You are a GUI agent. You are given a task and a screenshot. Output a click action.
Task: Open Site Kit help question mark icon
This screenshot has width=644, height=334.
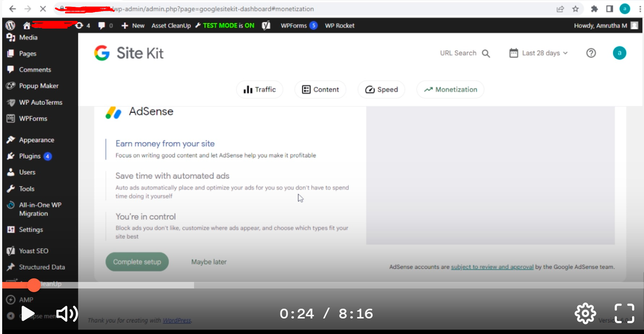coord(591,53)
